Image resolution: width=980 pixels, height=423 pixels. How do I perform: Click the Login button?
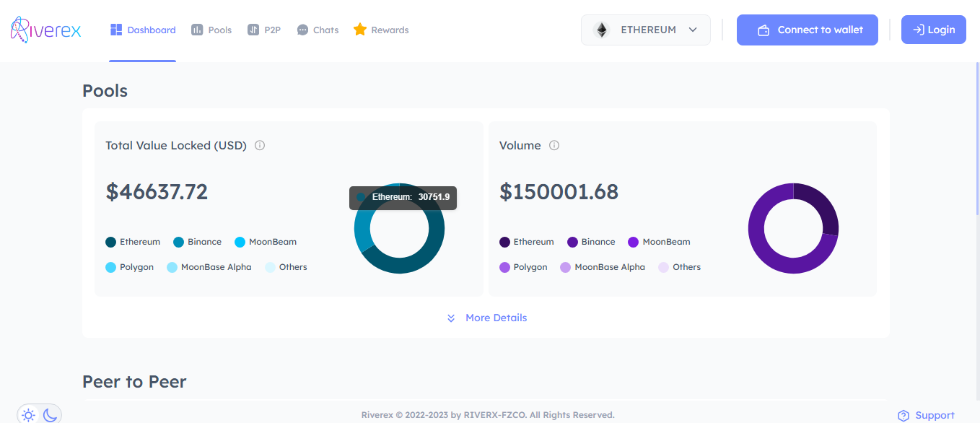click(x=934, y=30)
